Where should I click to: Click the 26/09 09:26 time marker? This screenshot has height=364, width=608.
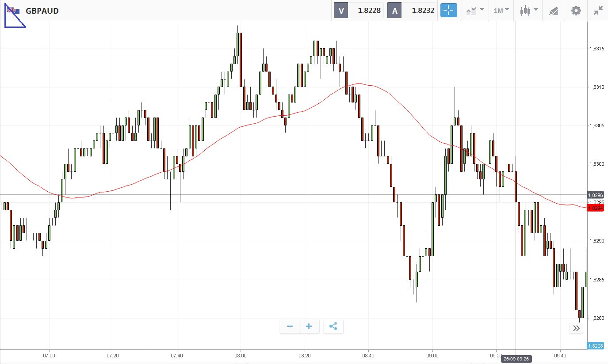pos(516,359)
